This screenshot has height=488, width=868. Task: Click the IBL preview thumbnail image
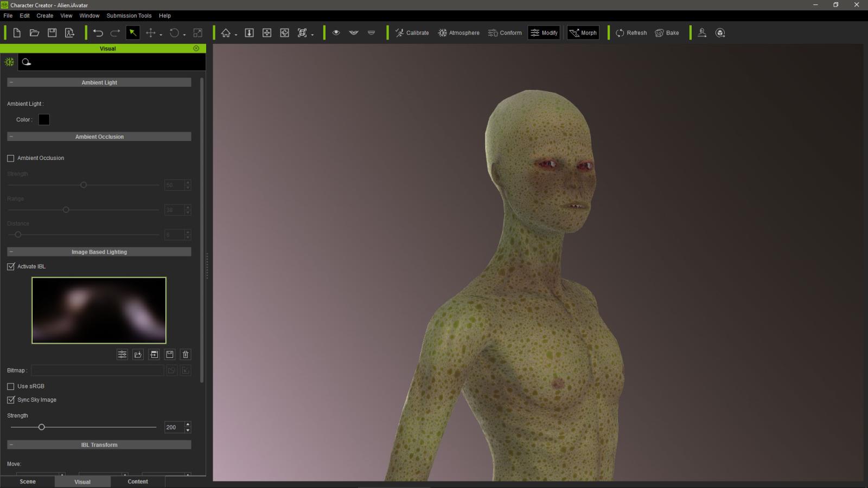(99, 310)
